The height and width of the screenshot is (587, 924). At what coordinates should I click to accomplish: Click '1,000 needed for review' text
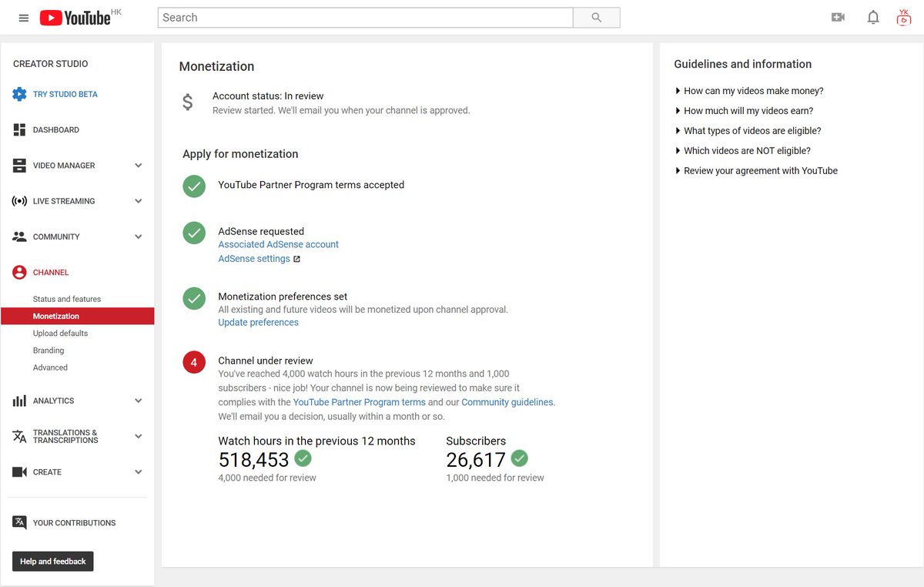495,478
